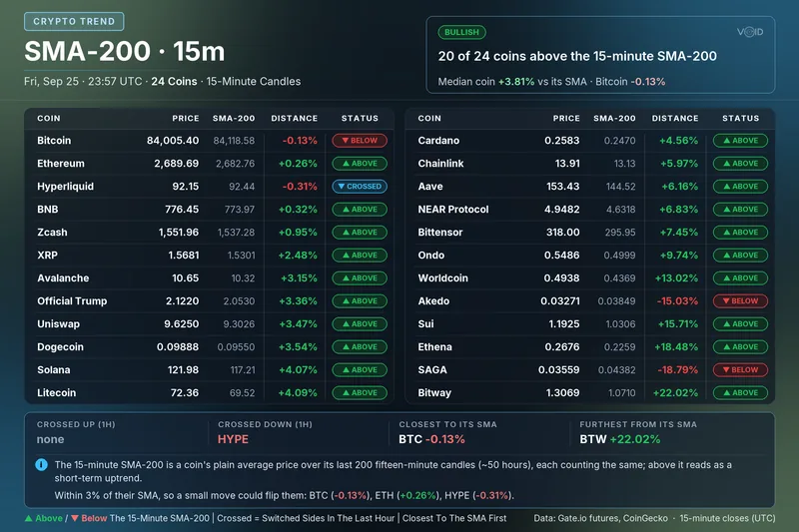Click Bitcoin price 84,005.40
Screen dimensions: 799x532
coord(173,141)
